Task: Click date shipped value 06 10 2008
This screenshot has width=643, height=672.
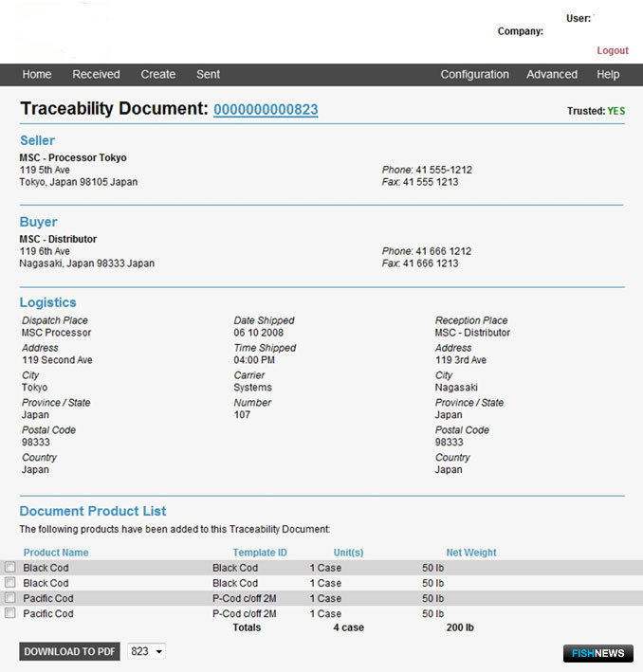Action: click(x=259, y=333)
